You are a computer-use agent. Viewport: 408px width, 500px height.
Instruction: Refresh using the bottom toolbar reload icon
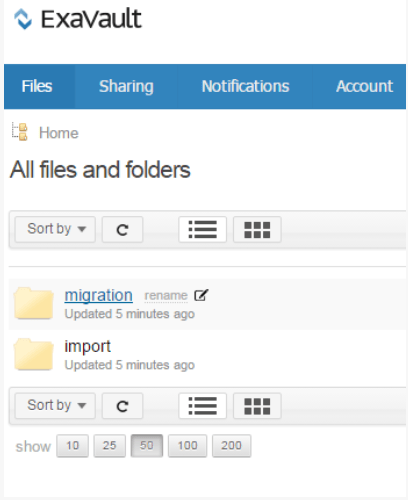click(x=122, y=406)
